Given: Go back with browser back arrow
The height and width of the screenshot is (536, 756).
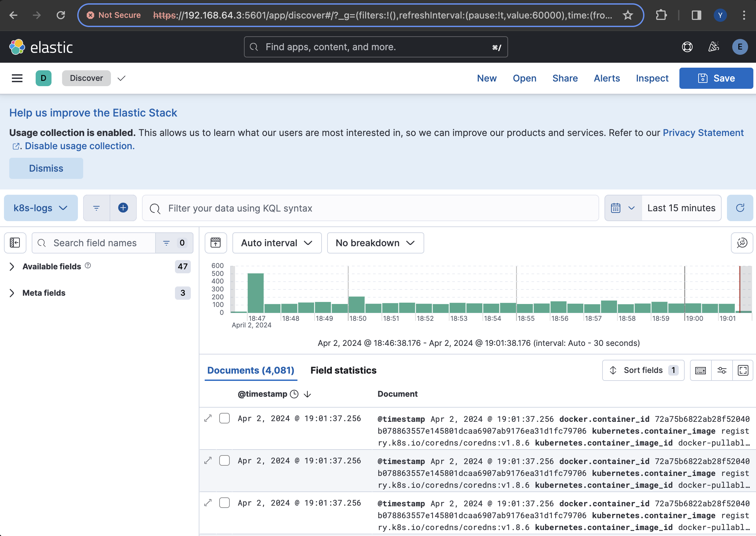Looking at the screenshot, I should [x=14, y=15].
